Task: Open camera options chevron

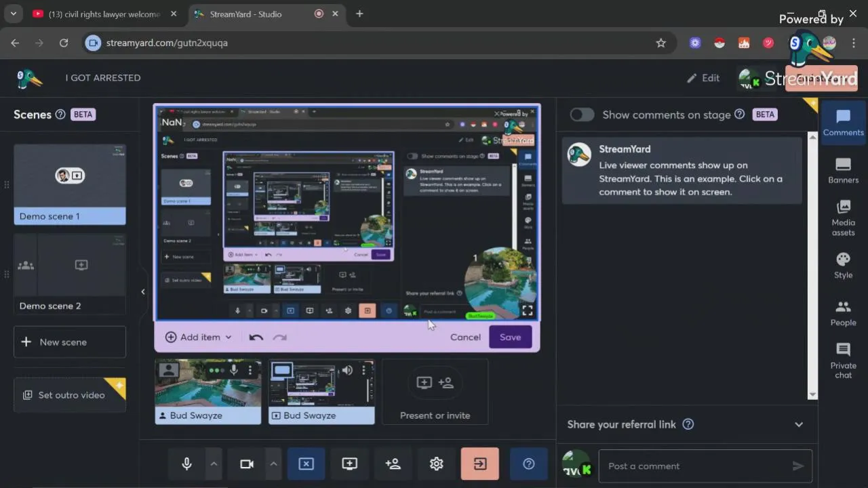Action: point(273,464)
